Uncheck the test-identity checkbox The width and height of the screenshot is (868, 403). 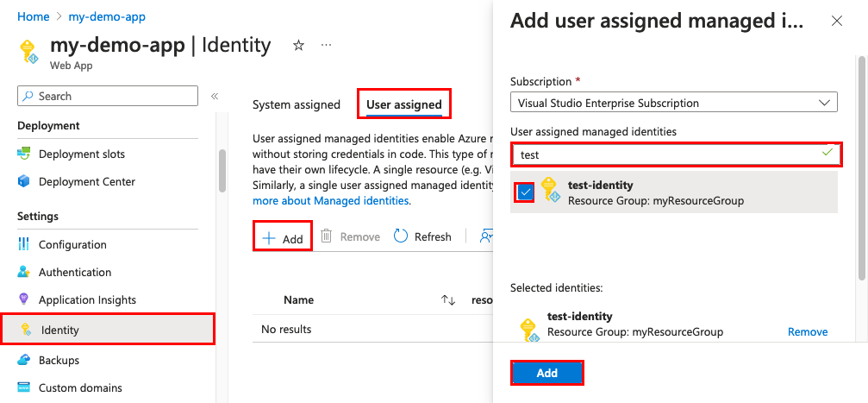(x=525, y=192)
